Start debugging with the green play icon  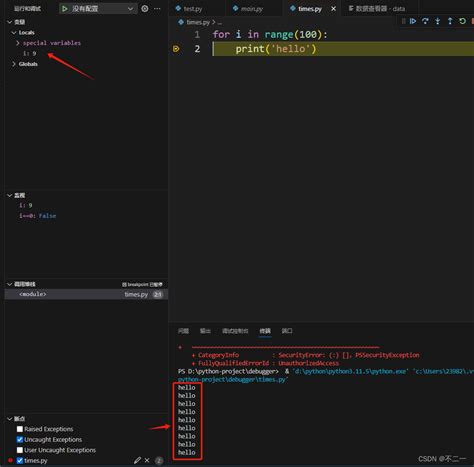tap(65, 9)
